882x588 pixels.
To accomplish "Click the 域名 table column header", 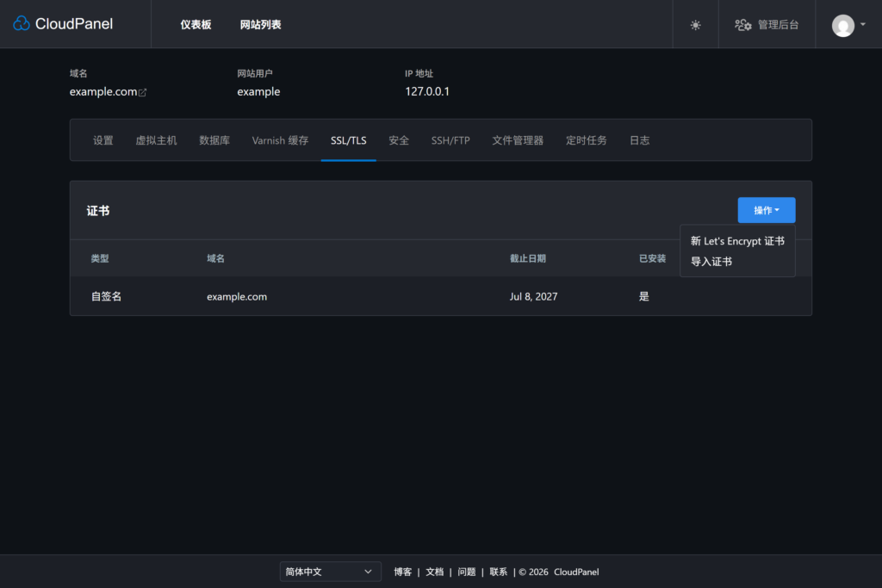I will point(215,258).
